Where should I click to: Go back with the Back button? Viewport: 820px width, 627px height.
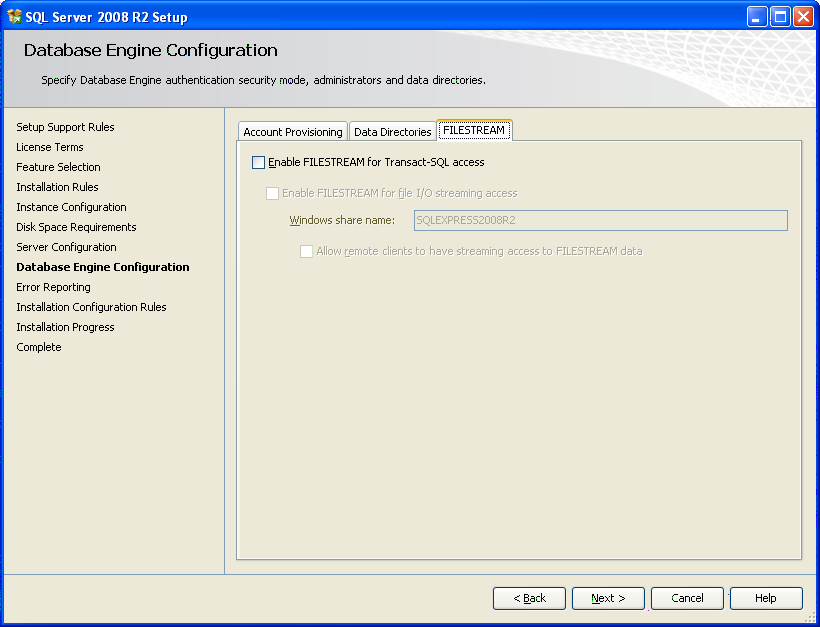click(x=529, y=598)
